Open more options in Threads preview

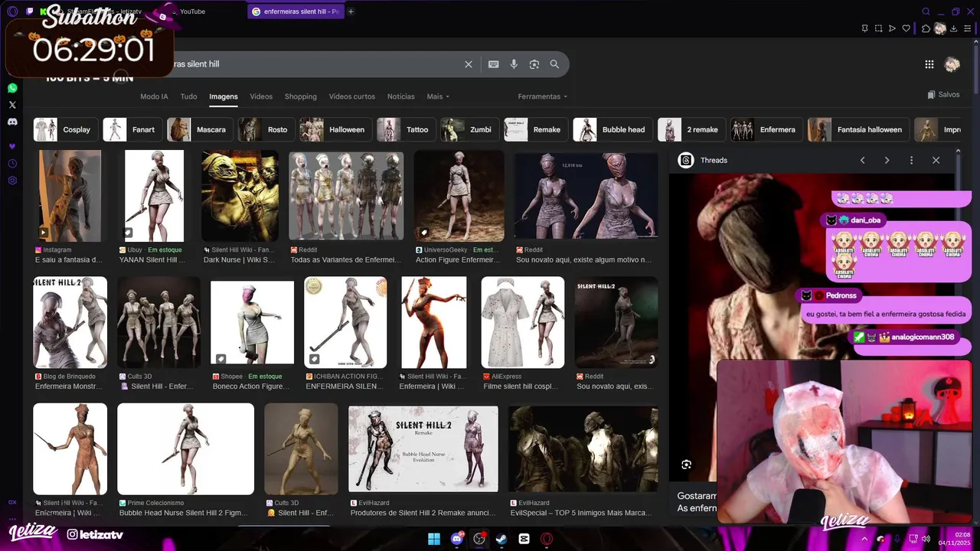(911, 160)
